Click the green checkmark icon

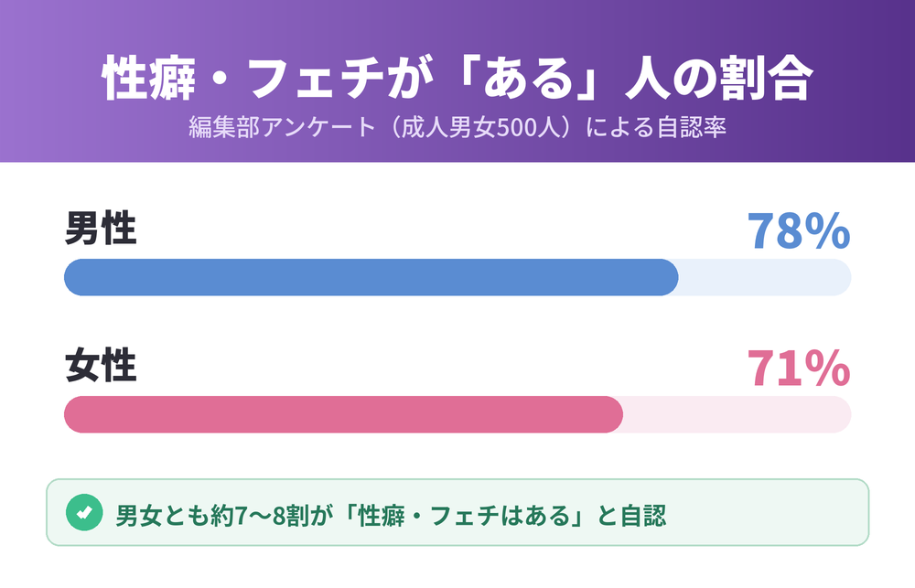click(x=84, y=512)
